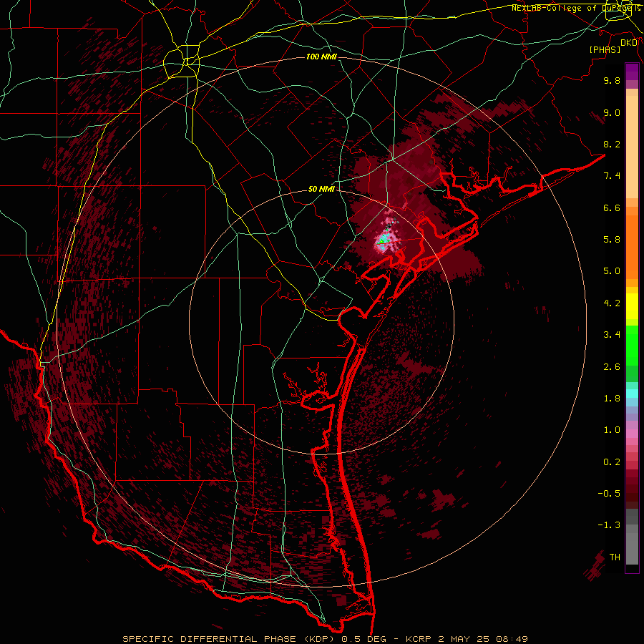This screenshot has height=644, width=644.
Task: Click the TH threshold legend label
Action: [615, 557]
